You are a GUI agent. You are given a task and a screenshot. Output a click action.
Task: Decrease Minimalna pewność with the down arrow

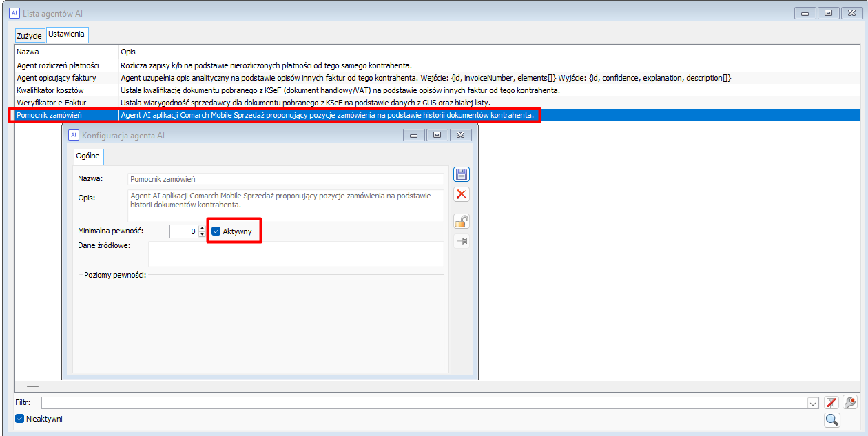[202, 235]
